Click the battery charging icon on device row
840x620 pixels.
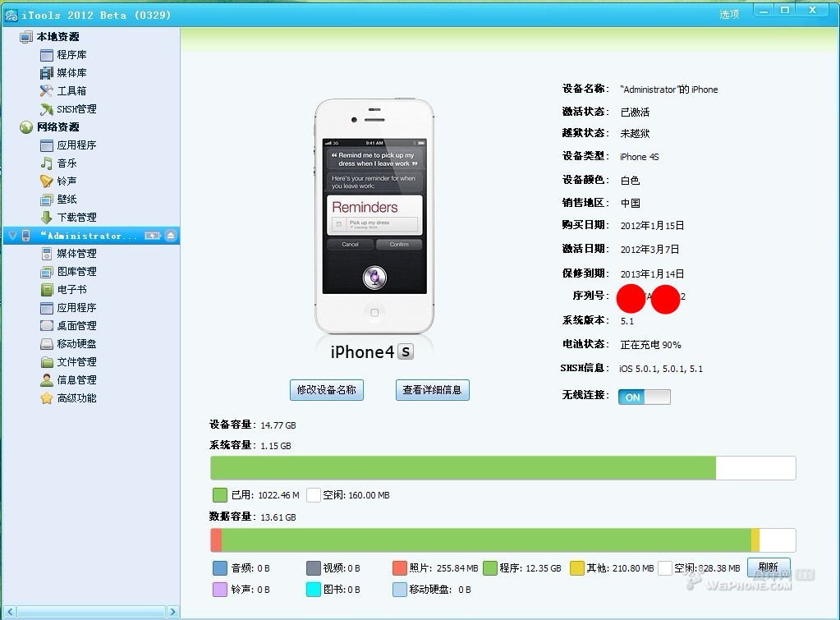coord(153,236)
